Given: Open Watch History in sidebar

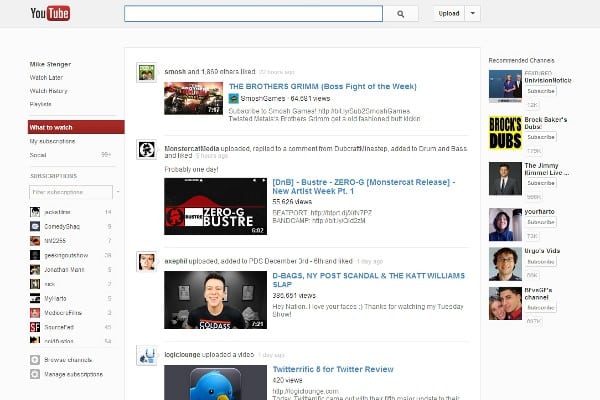Looking at the screenshot, I should pyautogui.click(x=49, y=91).
